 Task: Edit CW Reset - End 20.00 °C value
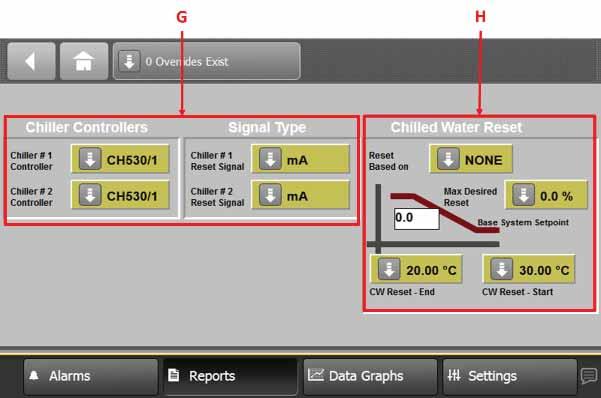(x=417, y=270)
